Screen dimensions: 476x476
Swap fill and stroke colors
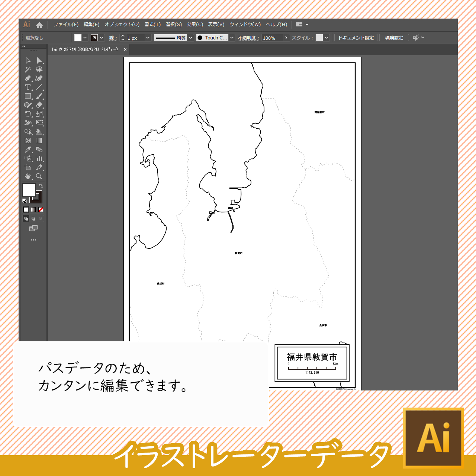coord(41,186)
